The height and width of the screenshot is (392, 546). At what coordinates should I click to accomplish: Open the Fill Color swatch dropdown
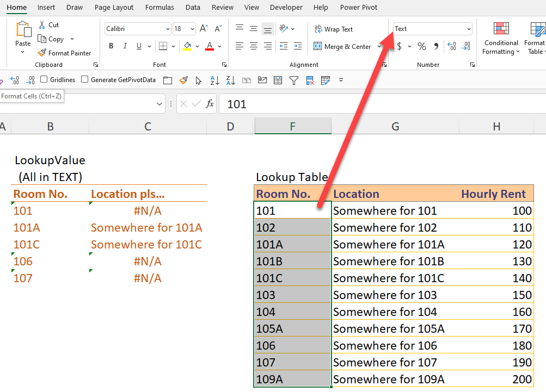point(197,46)
